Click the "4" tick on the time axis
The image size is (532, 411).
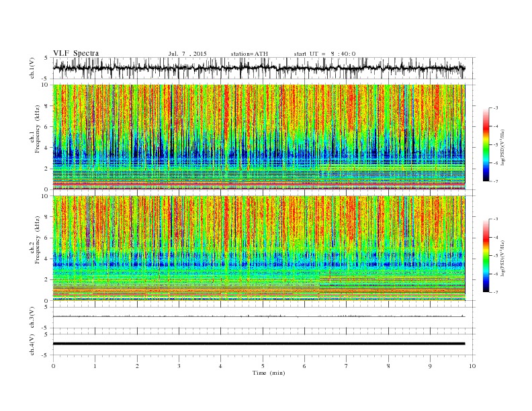(220, 366)
